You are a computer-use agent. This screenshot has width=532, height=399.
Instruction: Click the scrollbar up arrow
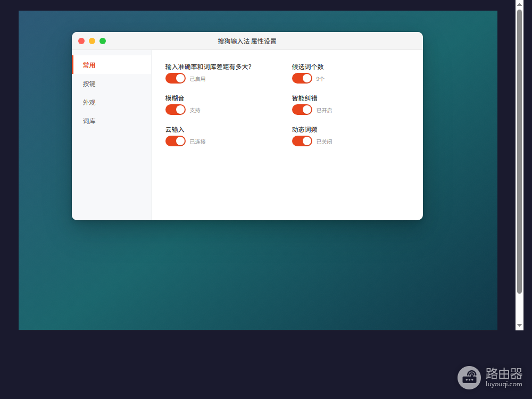click(519, 4)
